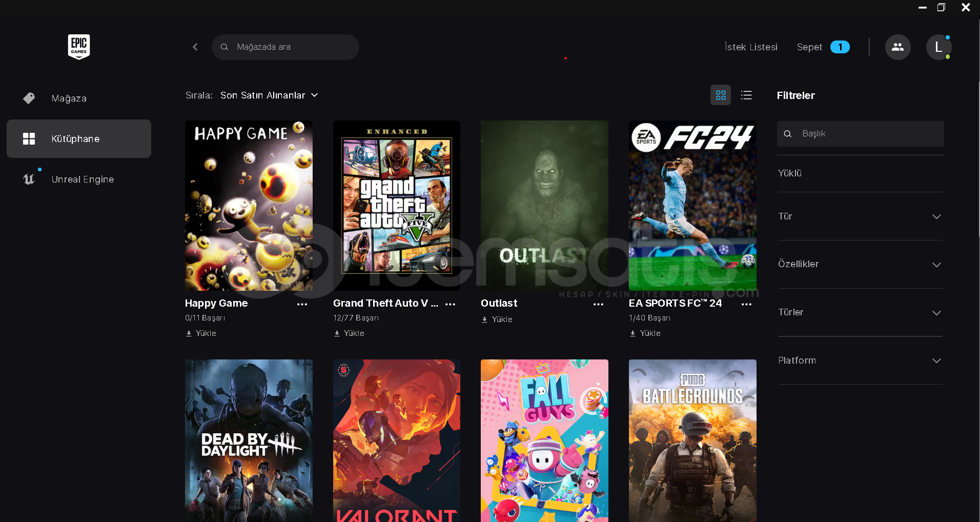
Task: Click the EA SPORTS FC 24 download icon
Action: pyautogui.click(x=632, y=333)
